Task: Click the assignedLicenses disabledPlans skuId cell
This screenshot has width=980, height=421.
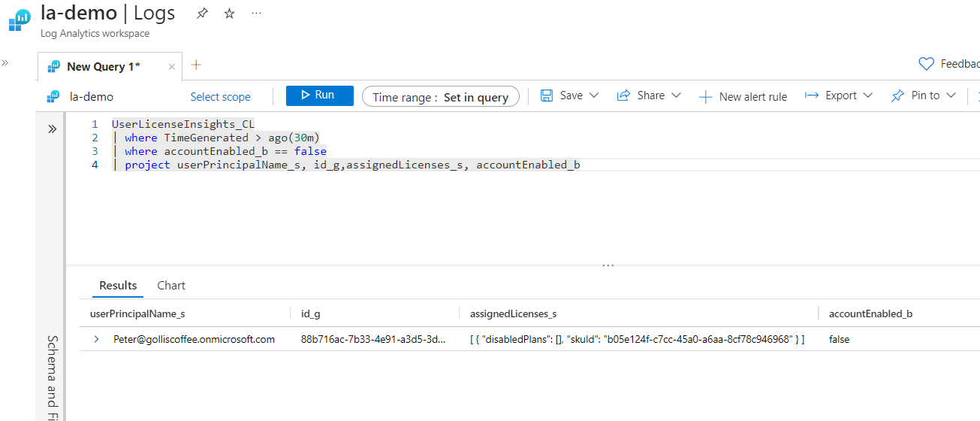Action: [637, 339]
